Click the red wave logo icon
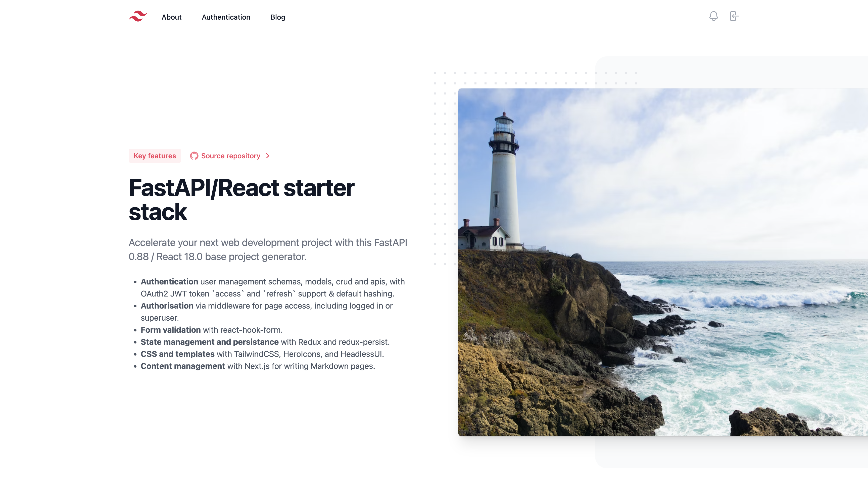 [137, 16]
